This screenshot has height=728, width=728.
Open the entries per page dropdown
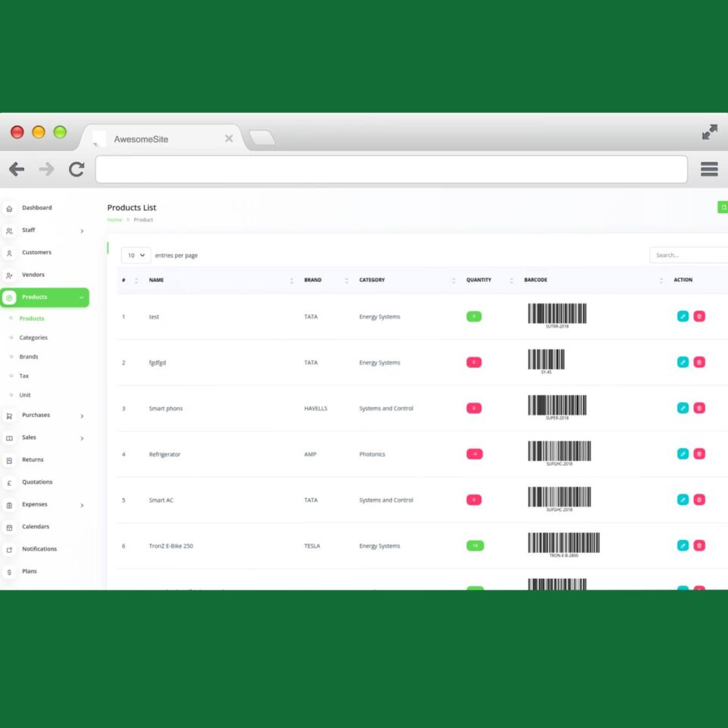(x=136, y=256)
